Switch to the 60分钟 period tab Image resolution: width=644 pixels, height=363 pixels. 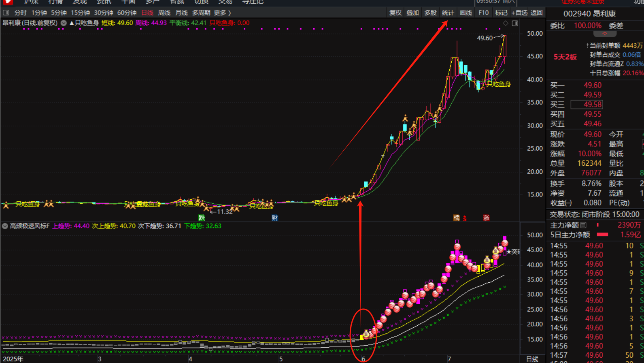(127, 13)
